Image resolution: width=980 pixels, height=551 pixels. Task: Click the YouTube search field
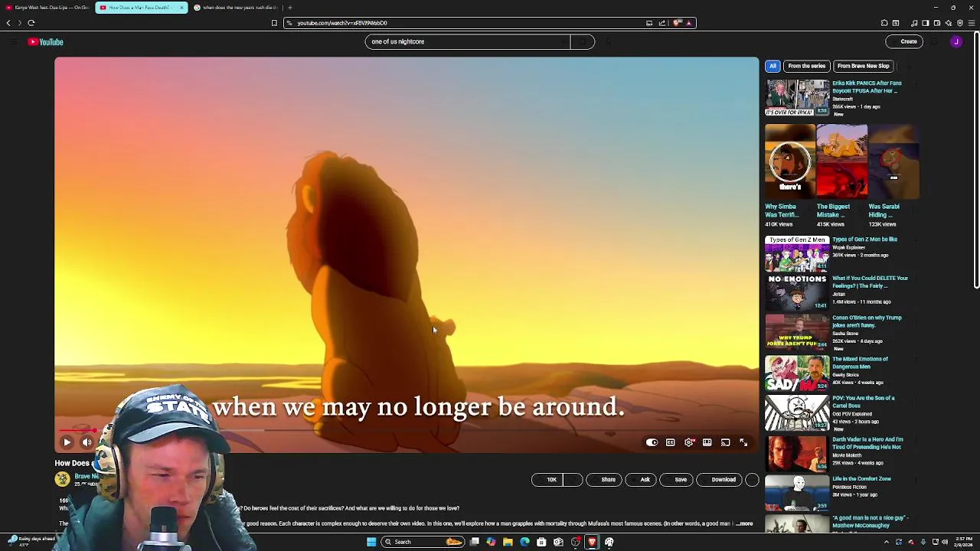(468, 42)
